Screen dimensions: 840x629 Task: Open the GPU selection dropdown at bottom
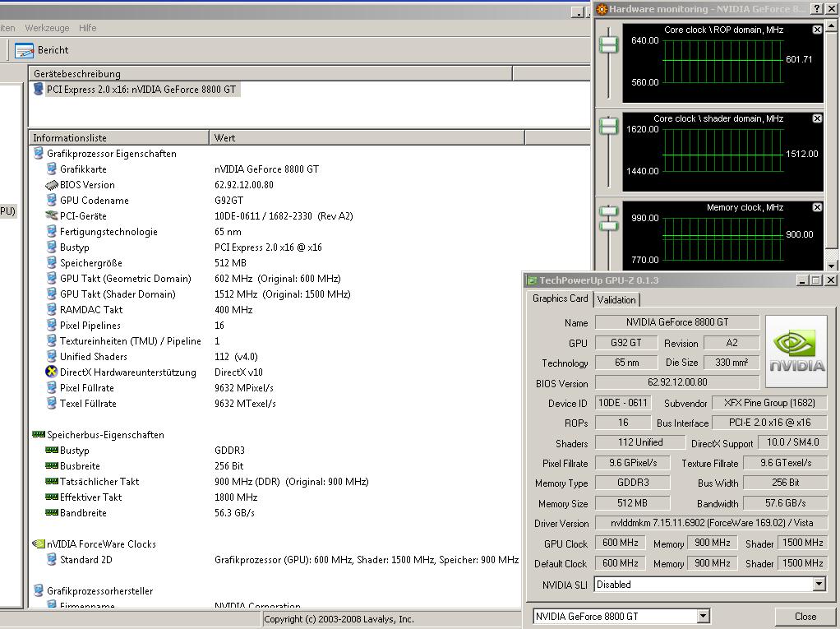click(703, 616)
